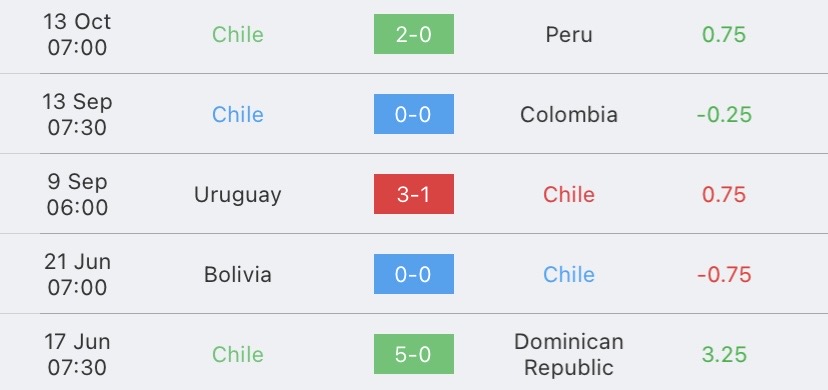Click the 3.25 handicap value
This screenshot has width=828, height=390.
(724, 355)
